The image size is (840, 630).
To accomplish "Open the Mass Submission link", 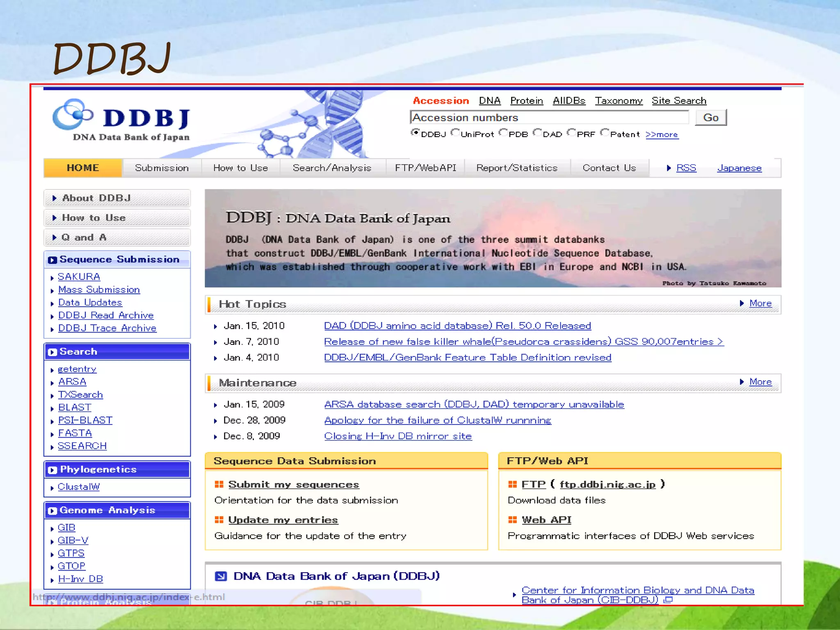I will pyautogui.click(x=99, y=290).
